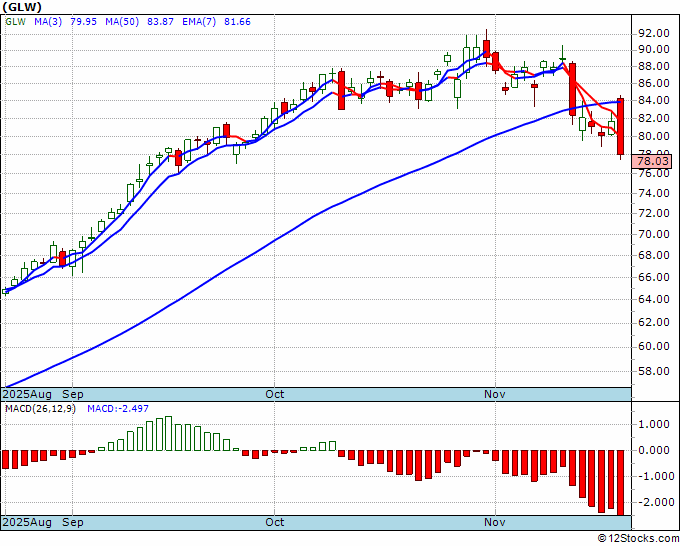The width and height of the screenshot is (680, 546).
Task: Click the 79.95 MA(3) value
Action: [83, 22]
